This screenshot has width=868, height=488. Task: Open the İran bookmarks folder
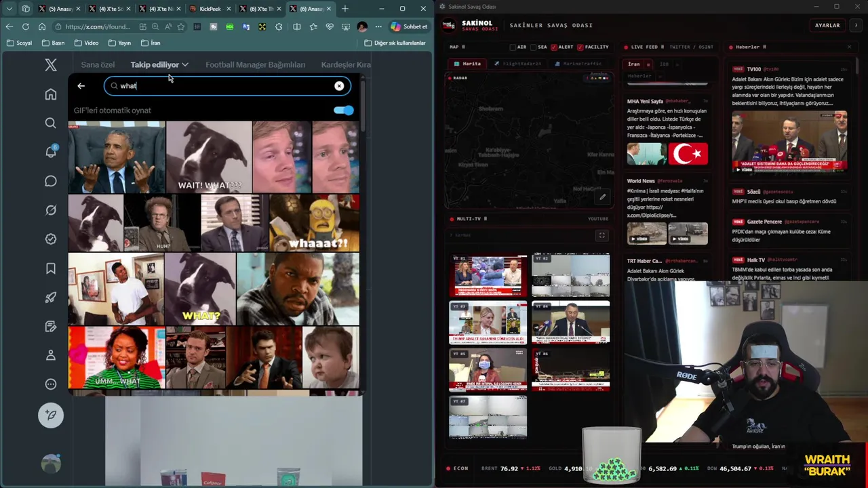(x=151, y=43)
